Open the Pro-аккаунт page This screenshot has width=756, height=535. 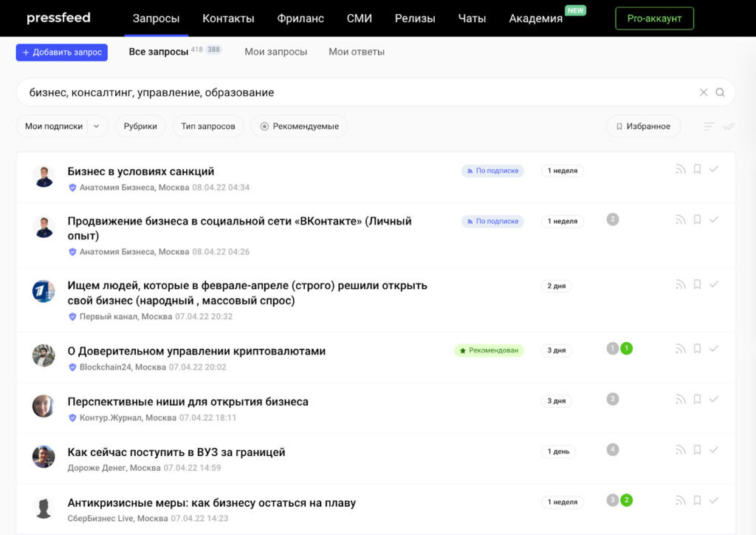[654, 18]
